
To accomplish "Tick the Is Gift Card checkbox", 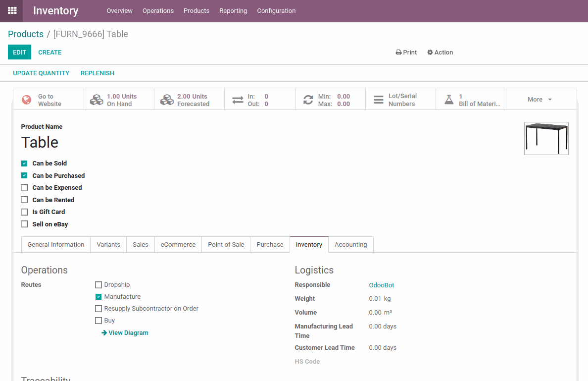I will (24, 212).
